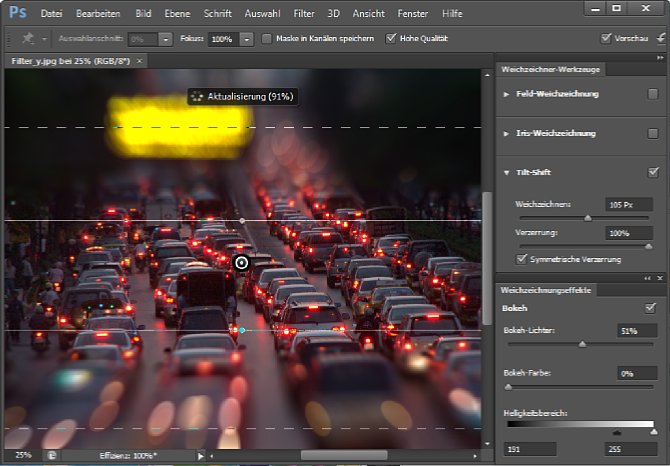The height and width of the screenshot is (466, 670).
Task: Open the Auswahl menu
Action: click(x=262, y=14)
